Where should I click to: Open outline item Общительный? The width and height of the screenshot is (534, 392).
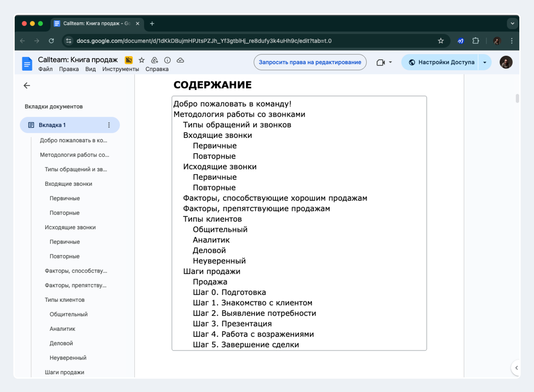pos(69,314)
